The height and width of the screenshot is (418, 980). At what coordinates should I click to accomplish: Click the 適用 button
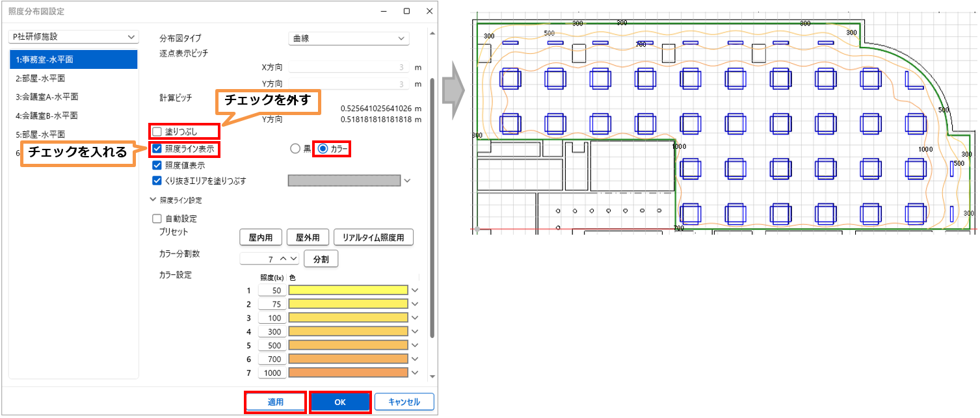(x=276, y=402)
